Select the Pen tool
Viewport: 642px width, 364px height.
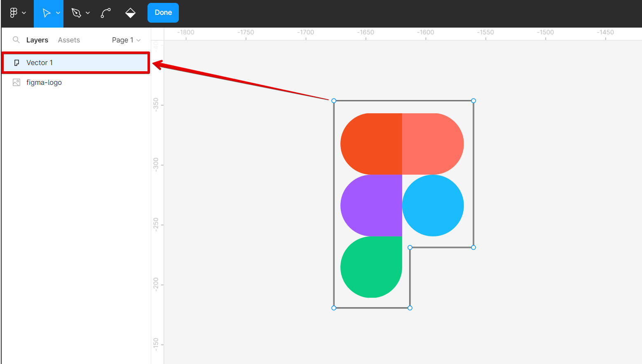[76, 13]
